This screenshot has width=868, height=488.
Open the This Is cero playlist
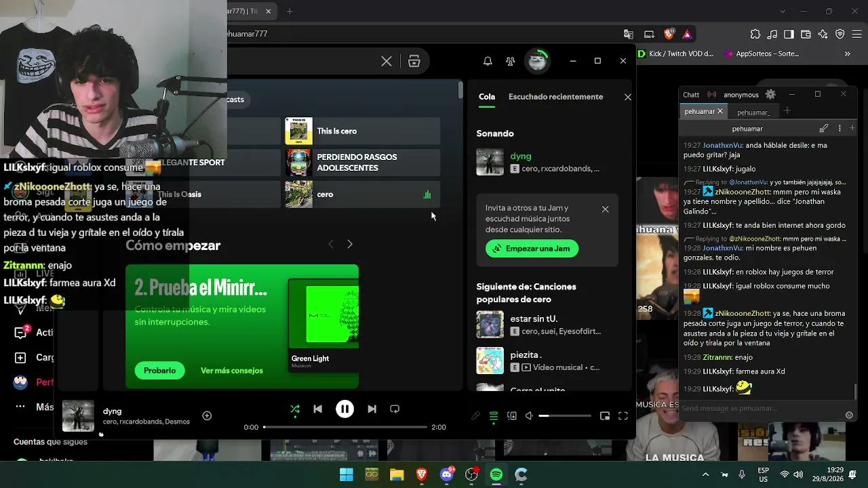coord(362,131)
